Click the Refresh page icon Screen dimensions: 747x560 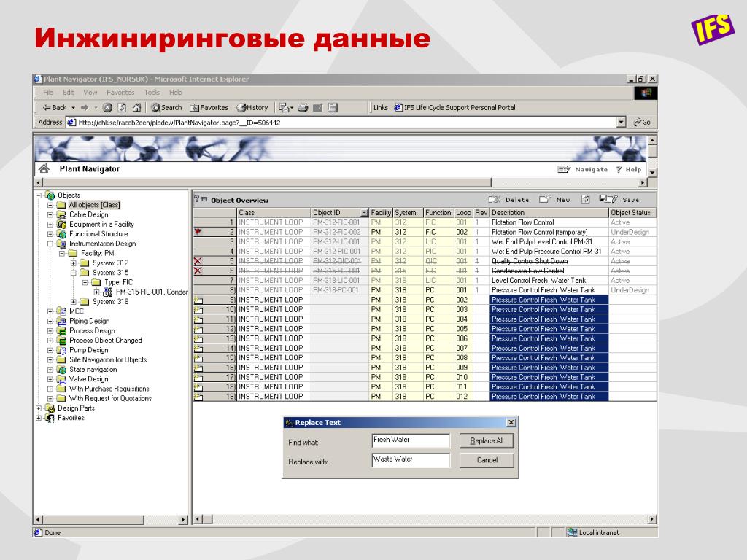point(122,108)
